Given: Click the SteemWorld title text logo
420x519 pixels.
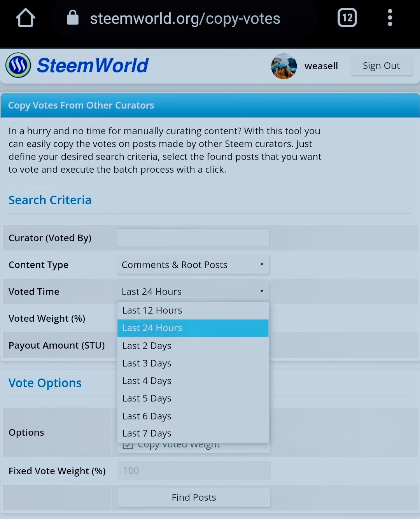Looking at the screenshot, I should tap(93, 65).
